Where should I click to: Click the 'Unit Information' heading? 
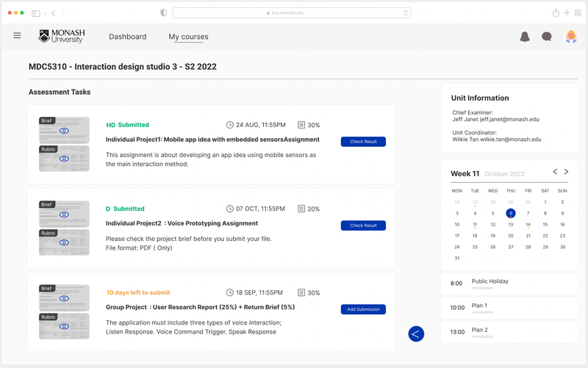pos(480,98)
